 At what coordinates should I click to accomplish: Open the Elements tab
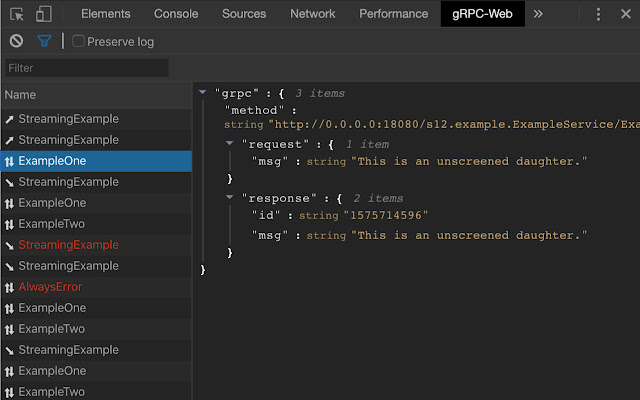coord(105,14)
